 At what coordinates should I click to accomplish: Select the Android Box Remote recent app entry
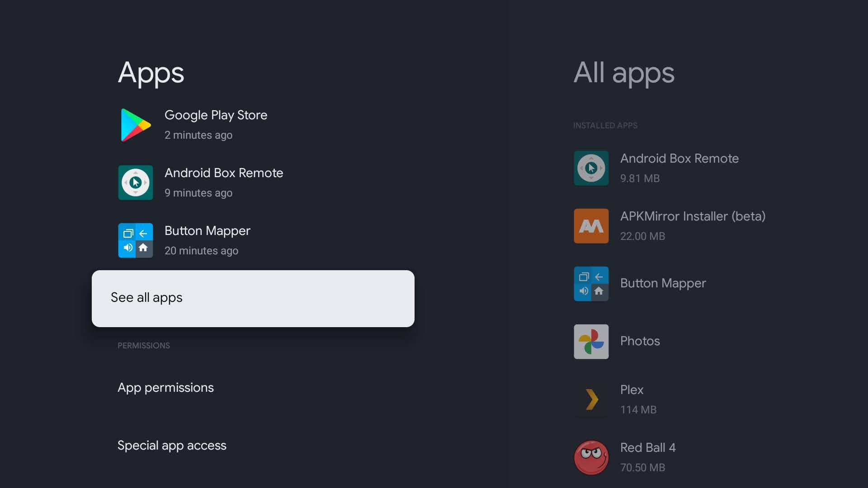224,183
